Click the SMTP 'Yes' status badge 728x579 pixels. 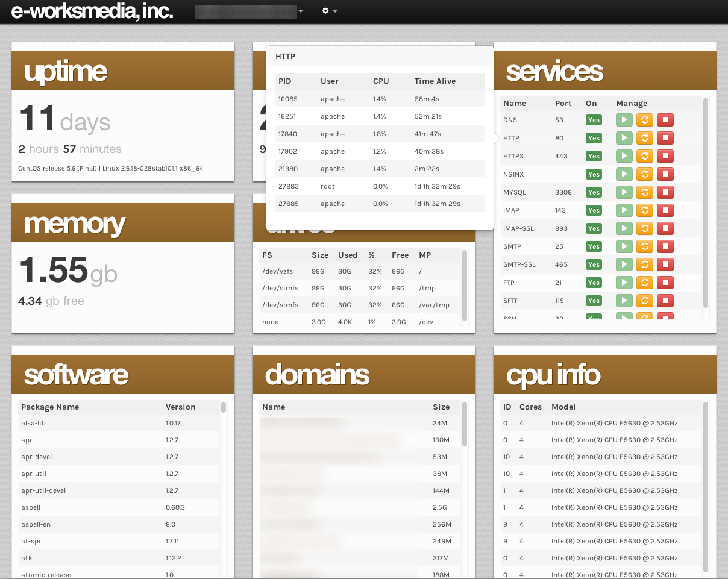point(594,246)
